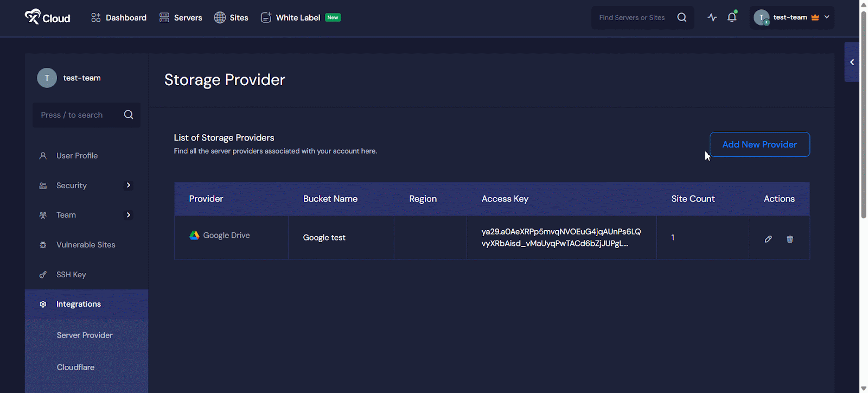Open Vulnerable Sites in sidebar
The height and width of the screenshot is (393, 868).
click(86, 245)
